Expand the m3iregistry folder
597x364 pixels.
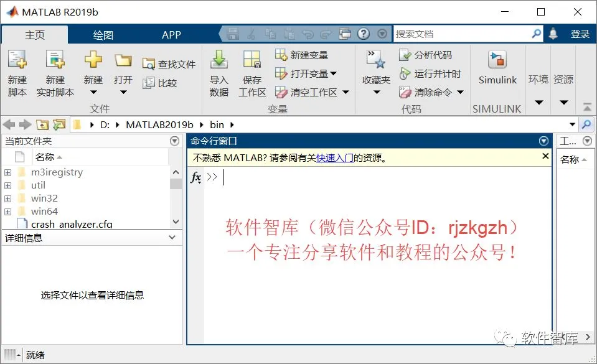point(7,172)
